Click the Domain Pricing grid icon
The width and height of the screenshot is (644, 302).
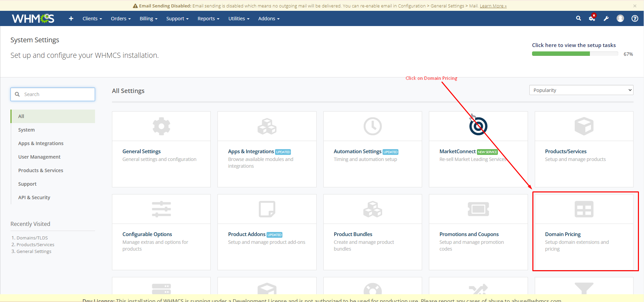pos(584,209)
